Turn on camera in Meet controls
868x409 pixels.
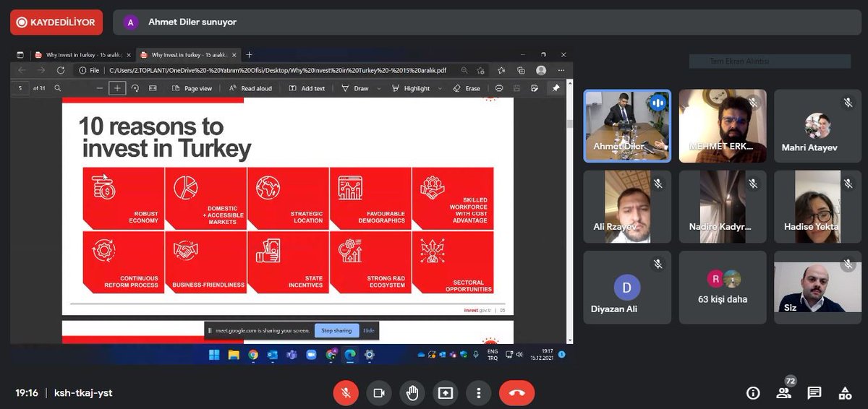point(378,392)
